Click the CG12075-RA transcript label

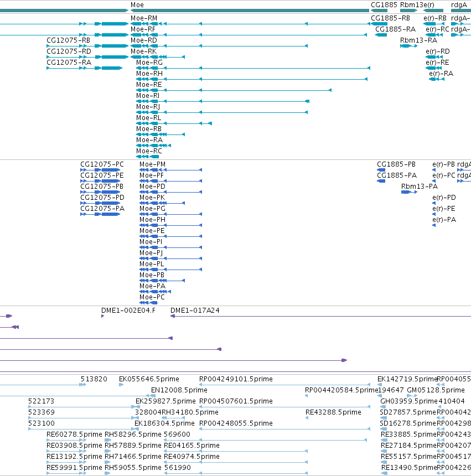tap(69, 63)
